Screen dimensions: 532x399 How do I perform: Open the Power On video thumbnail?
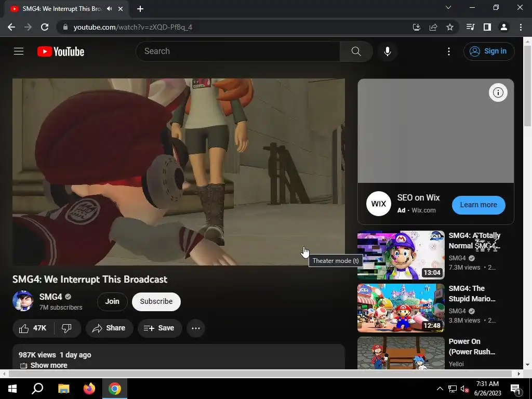click(x=401, y=353)
